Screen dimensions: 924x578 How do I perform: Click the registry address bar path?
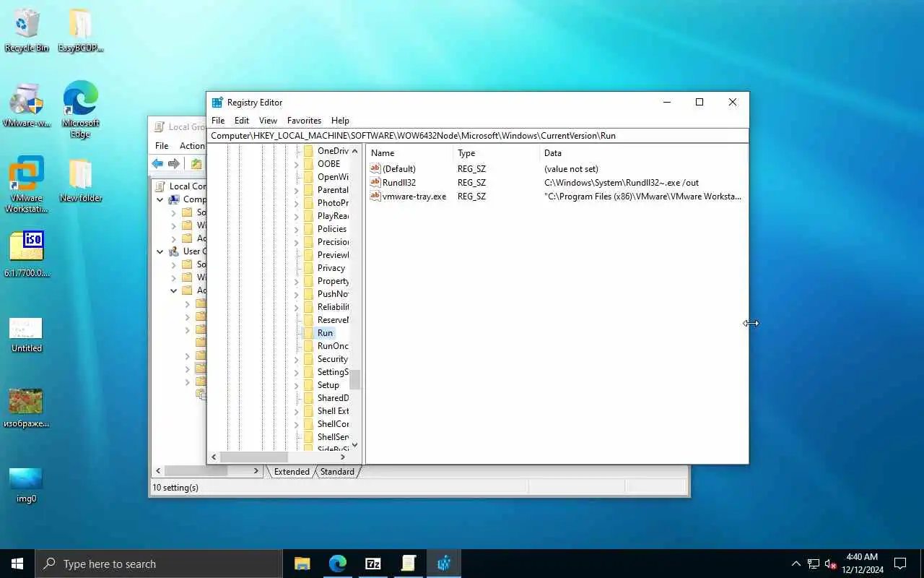click(x=478, y=135)
